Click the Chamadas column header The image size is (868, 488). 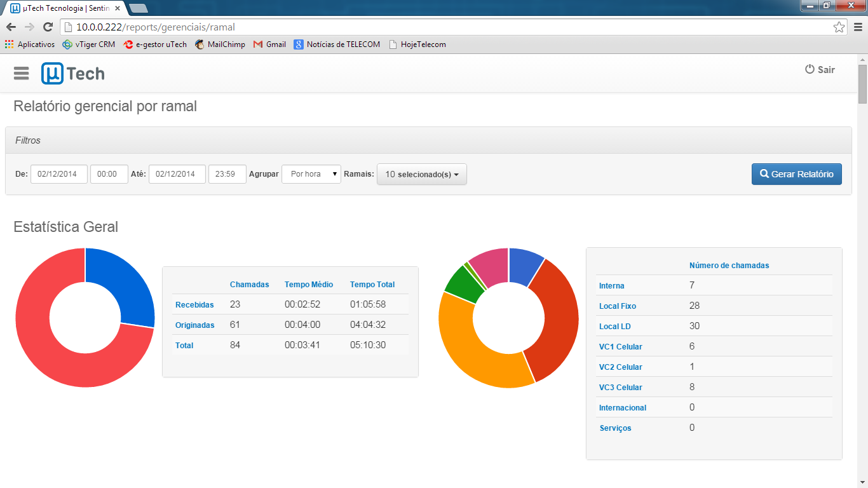(249, 285)
